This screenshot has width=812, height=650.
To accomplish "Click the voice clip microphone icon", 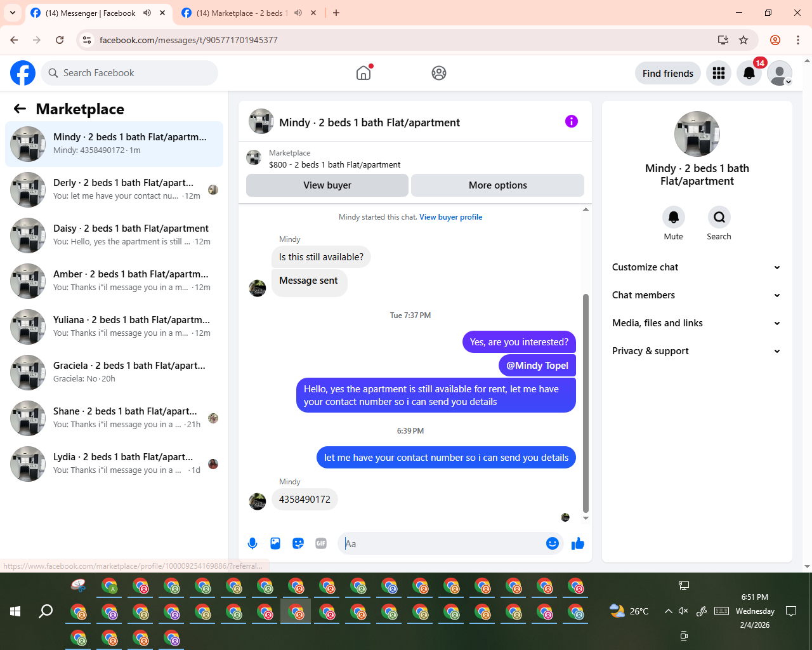I will coord(252,543).
